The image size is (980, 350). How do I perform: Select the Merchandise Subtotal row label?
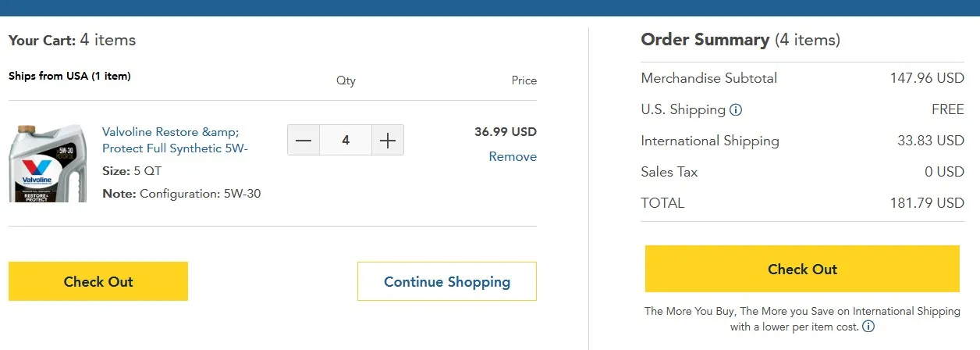tap(709, 78)
